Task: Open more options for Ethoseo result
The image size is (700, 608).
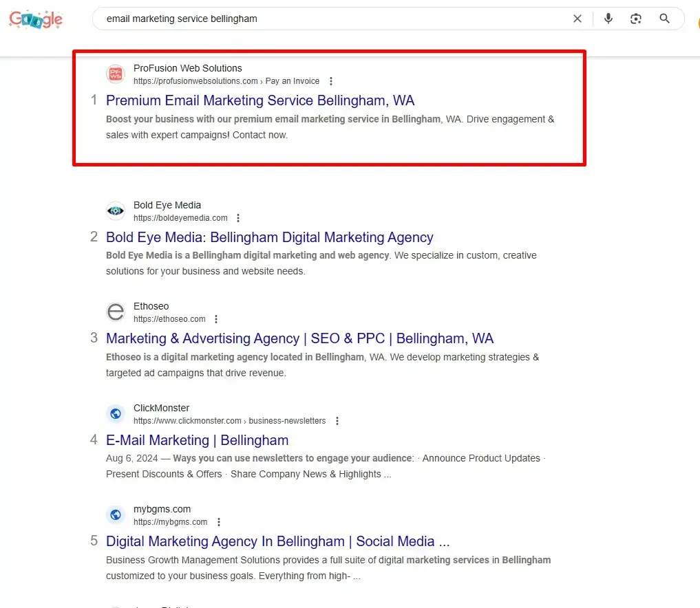Action: (216, 319)
